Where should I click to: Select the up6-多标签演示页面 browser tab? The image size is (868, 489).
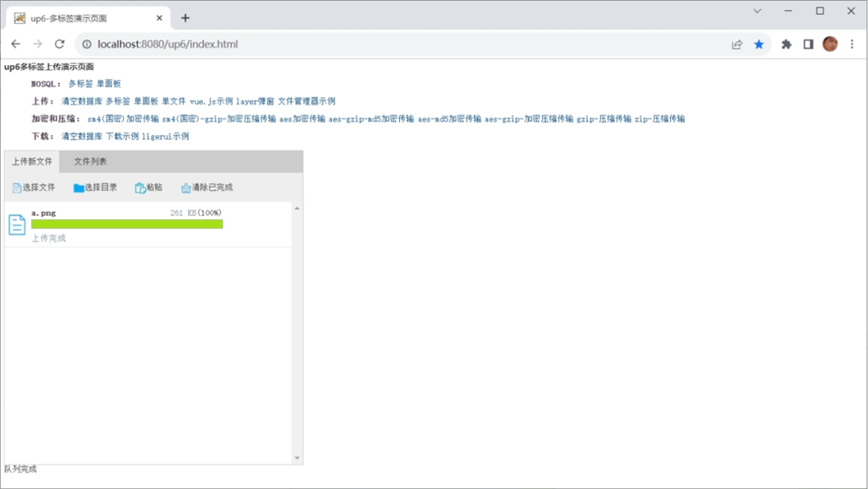point(88,18)
